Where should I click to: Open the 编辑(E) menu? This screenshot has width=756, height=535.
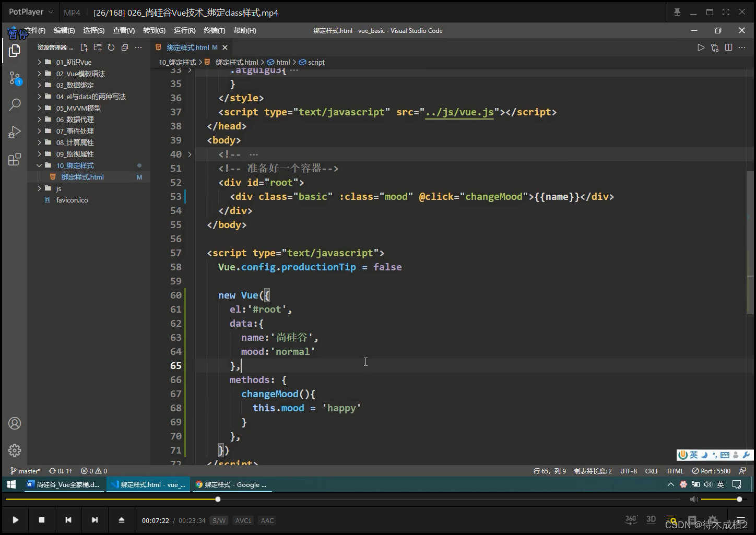[x=64, y=31]
